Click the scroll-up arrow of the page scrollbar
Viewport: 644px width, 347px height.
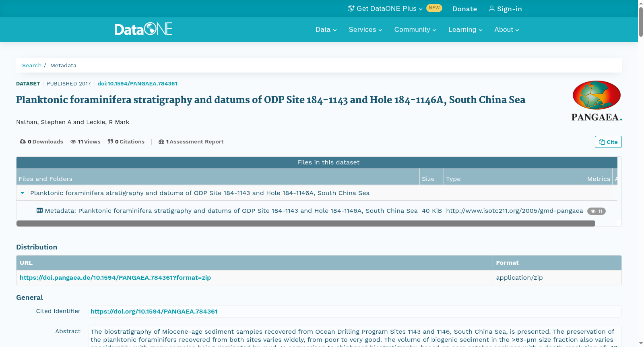coord(641,3)
